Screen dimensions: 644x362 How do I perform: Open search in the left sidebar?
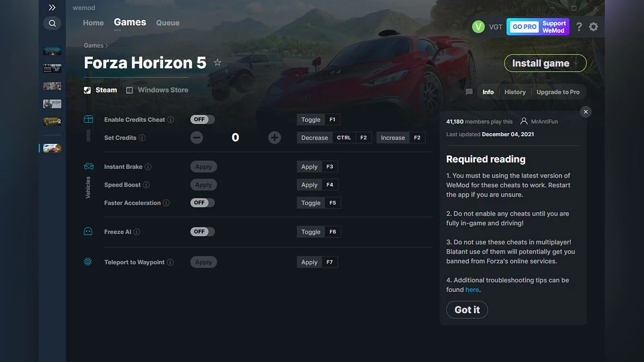[x=52, y=23]
